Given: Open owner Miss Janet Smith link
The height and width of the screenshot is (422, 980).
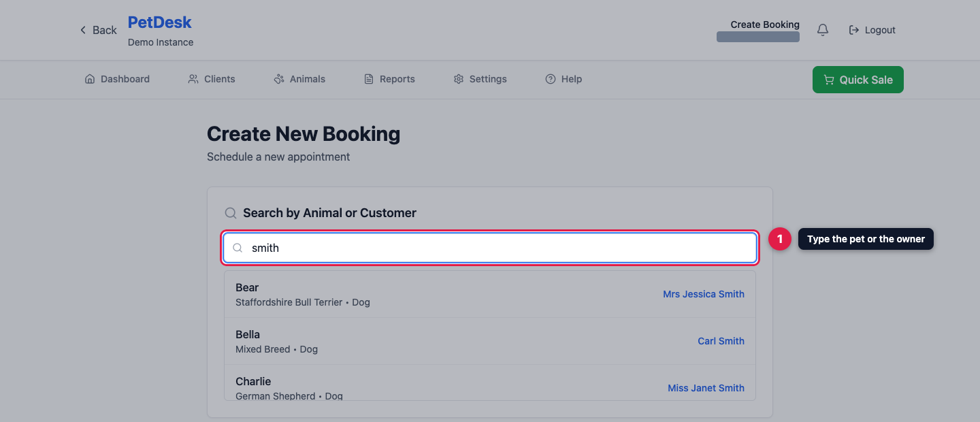Looking at the screenshot, I should (706, 388).
